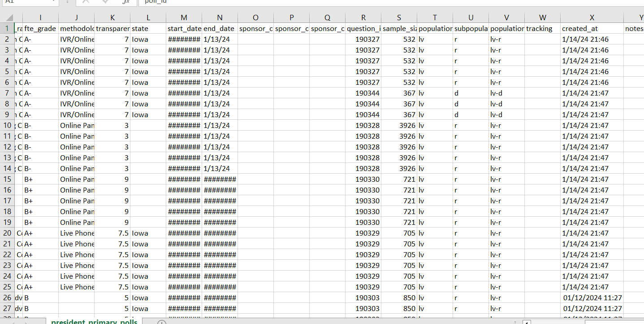Image resolution: width=644 pixels, height=324 pixels.
Task: Click the 01/12/2024 11:27 cell in row 26
Action: (592, 298)
